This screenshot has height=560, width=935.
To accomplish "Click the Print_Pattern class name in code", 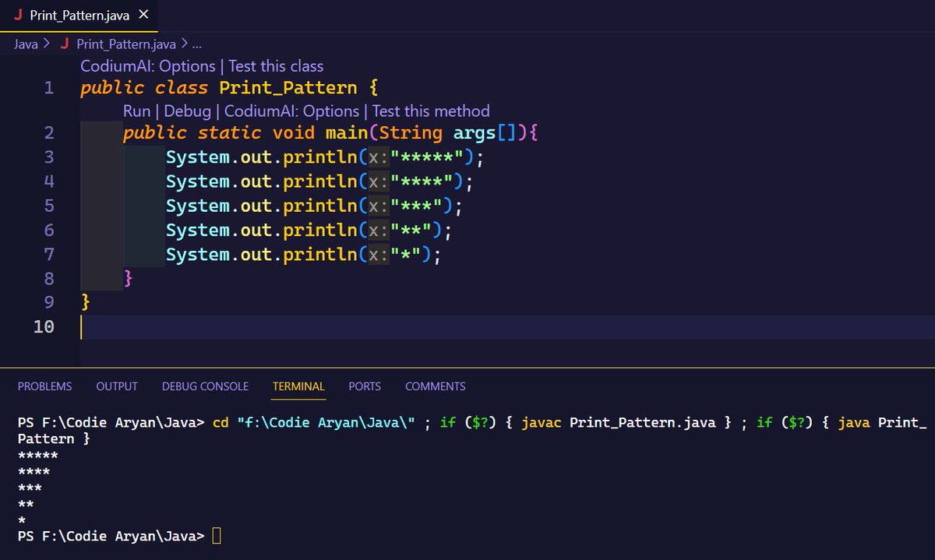I will pyautogui.click(x=288, y=88).
